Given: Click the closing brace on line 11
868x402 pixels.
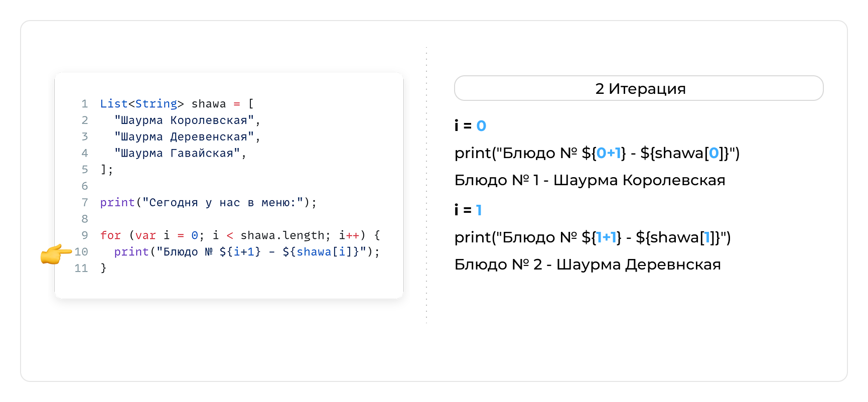Looking at the screenshot, I should click(103, 269).
